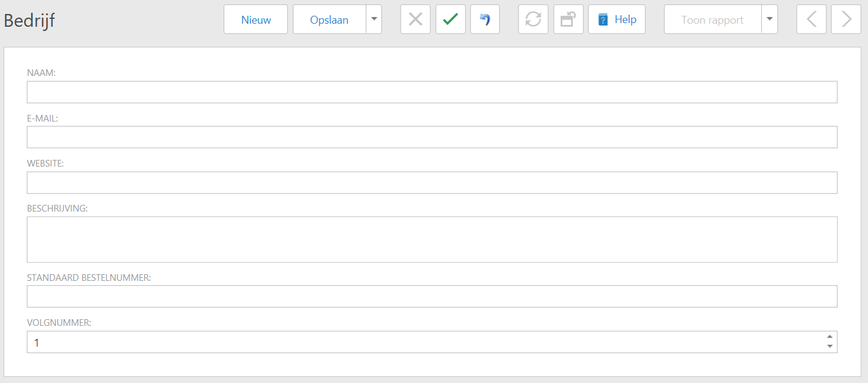
Task: Expand the Opslaan dropdown arrow
Action: (374, 19)
